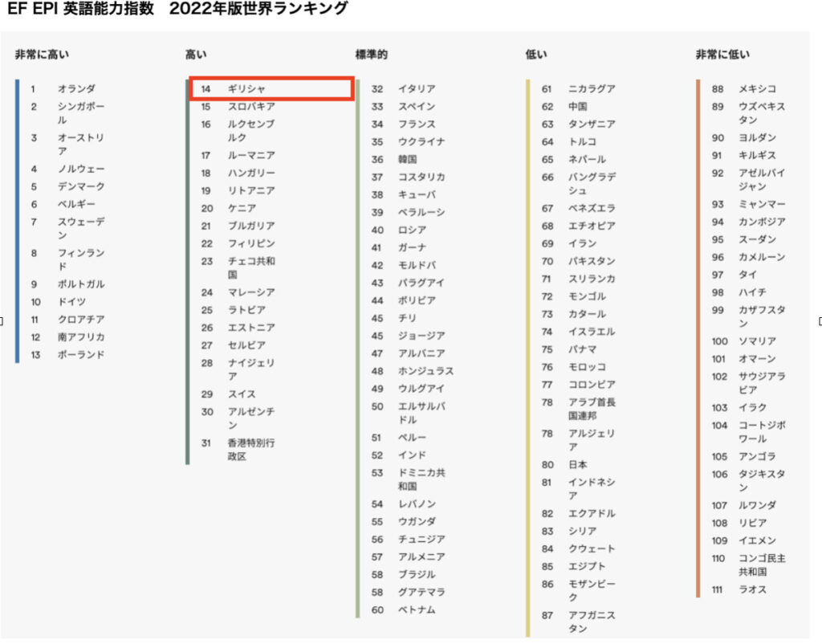Select the 高い category heading
Screen dimensions: 822x644
point(196,55)
